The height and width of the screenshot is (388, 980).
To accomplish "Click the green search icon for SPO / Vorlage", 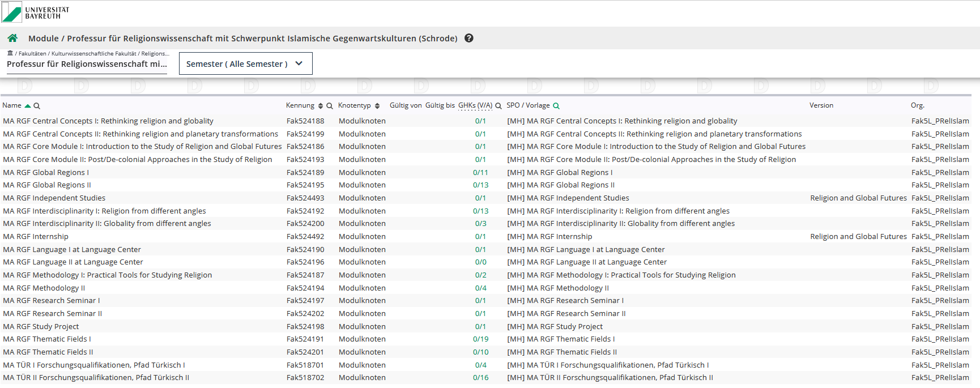I will (x=556, y=106).
